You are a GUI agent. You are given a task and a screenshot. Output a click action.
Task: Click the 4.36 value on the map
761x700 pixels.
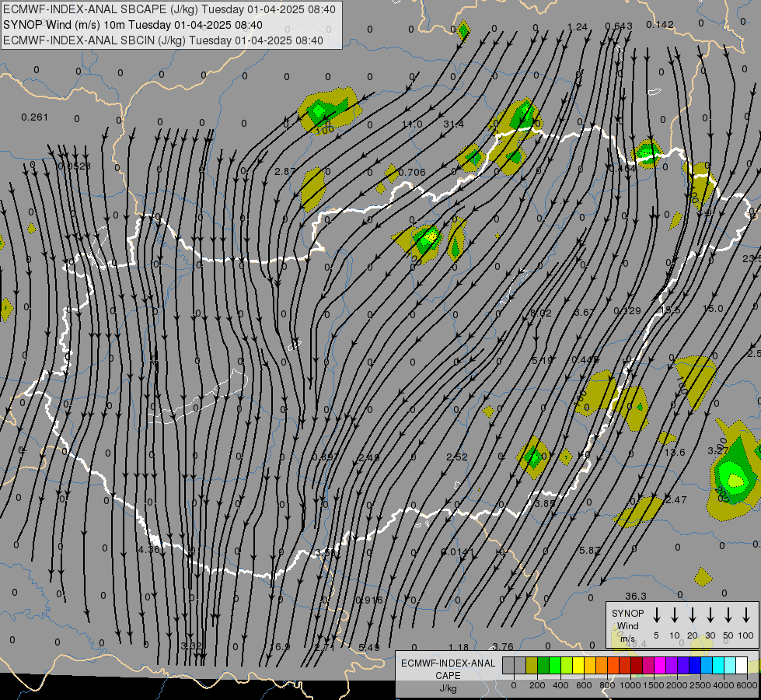pos(148,549)
